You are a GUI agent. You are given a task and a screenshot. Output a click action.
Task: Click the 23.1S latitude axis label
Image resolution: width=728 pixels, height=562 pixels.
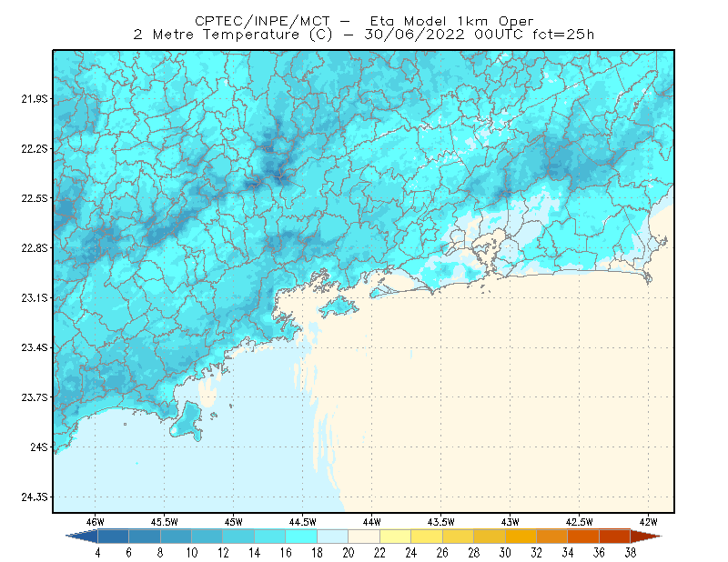pos(35,298)
